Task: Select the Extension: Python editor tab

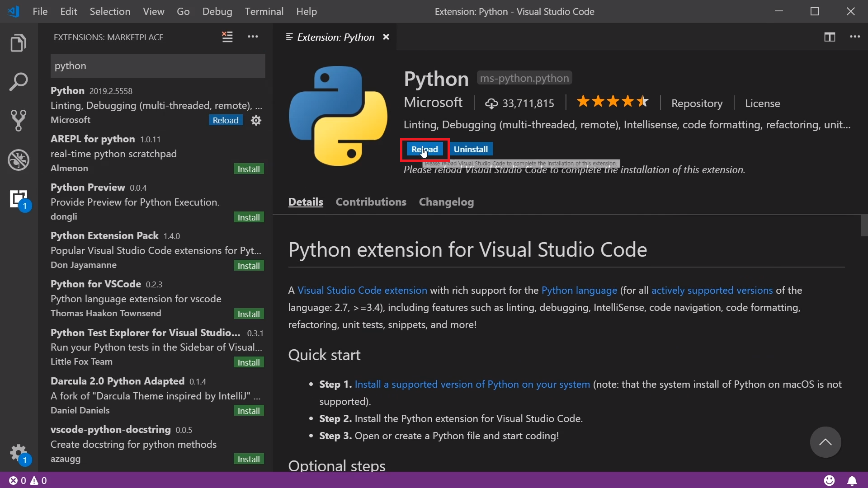Action: [335, 37]
